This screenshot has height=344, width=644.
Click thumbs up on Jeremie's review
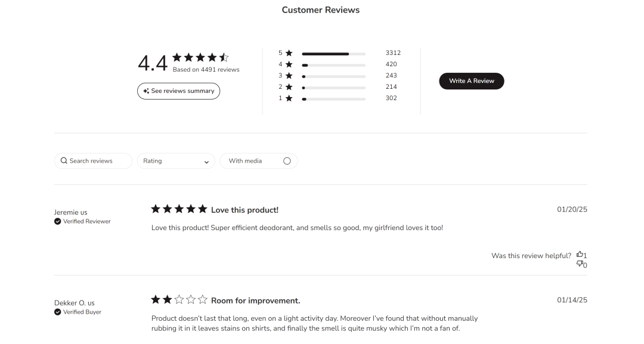[580, 255]
